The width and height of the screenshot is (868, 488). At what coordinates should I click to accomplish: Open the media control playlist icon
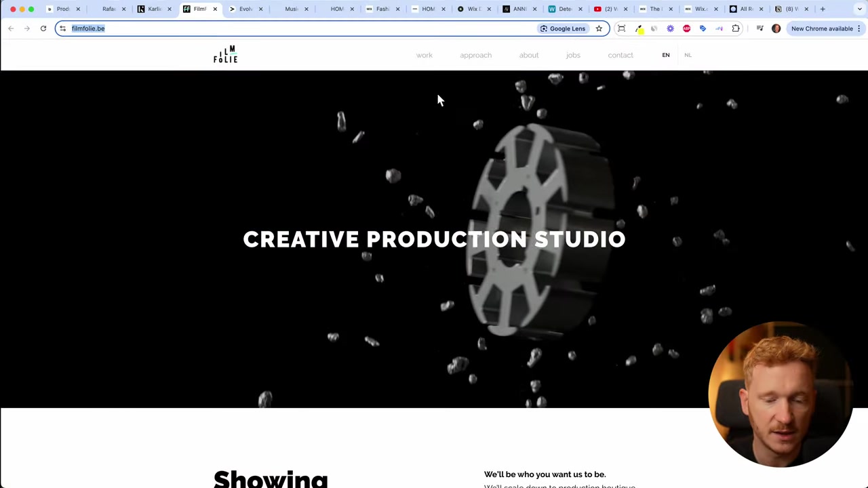point(759,28)
